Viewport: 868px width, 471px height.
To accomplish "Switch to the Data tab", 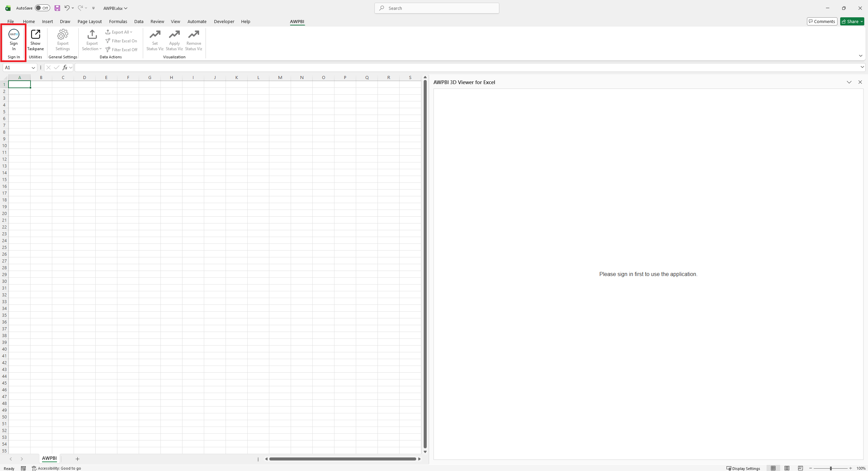I will coord(139,21).
